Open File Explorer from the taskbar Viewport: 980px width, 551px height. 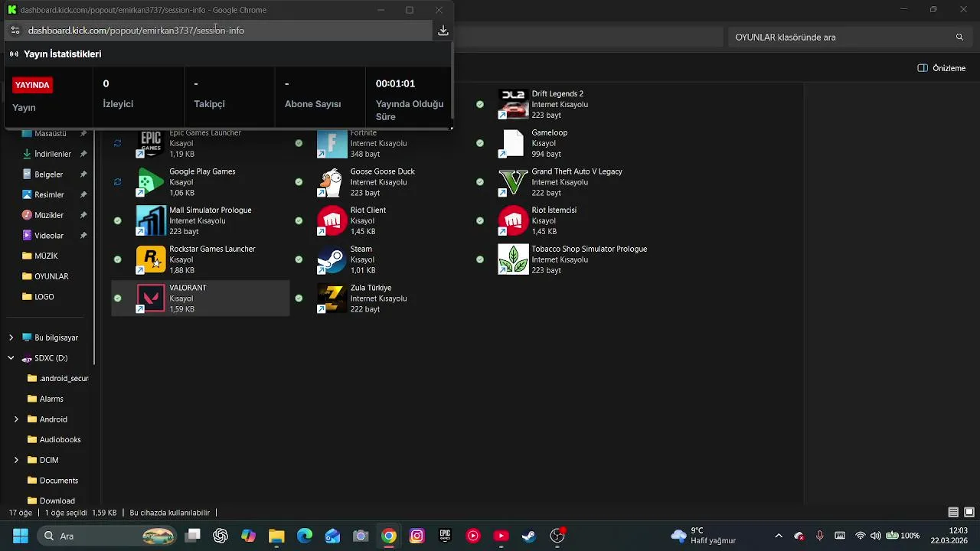(x=276, y=536)
